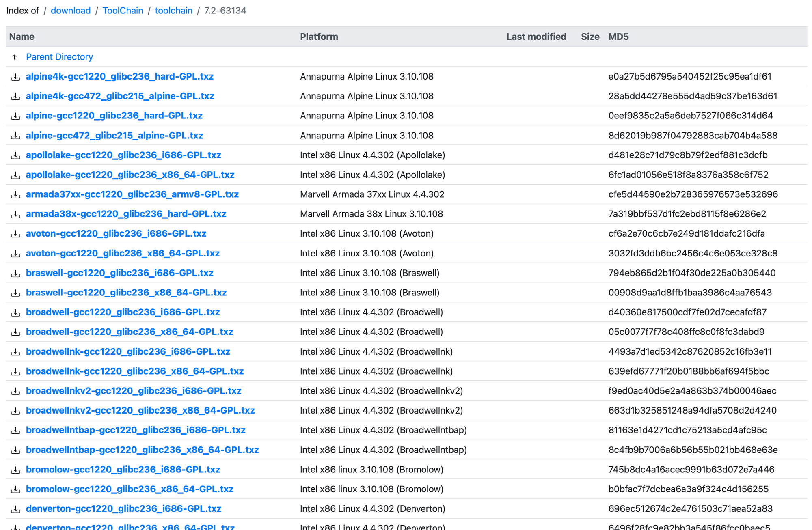Screen dimensions: 812x530
Task: Open apollolake-gcc1220_glibc236_x86_64-GPL.txz link
Action: tap(130, 175)
